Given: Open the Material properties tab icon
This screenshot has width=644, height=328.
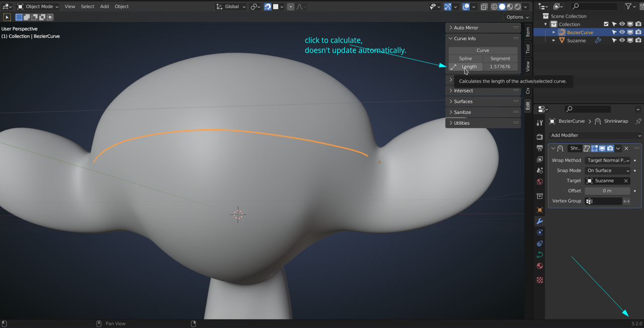Looking at the screenshot, I should [x=540, y=266].
